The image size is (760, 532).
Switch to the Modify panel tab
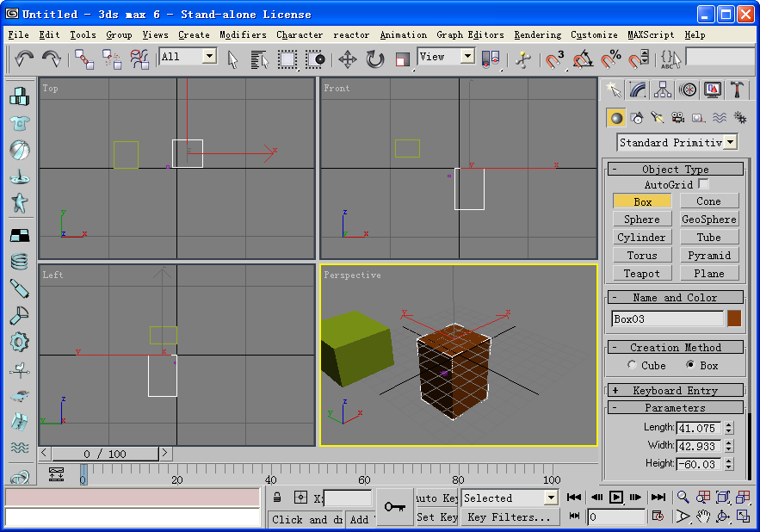click(638, 90)
